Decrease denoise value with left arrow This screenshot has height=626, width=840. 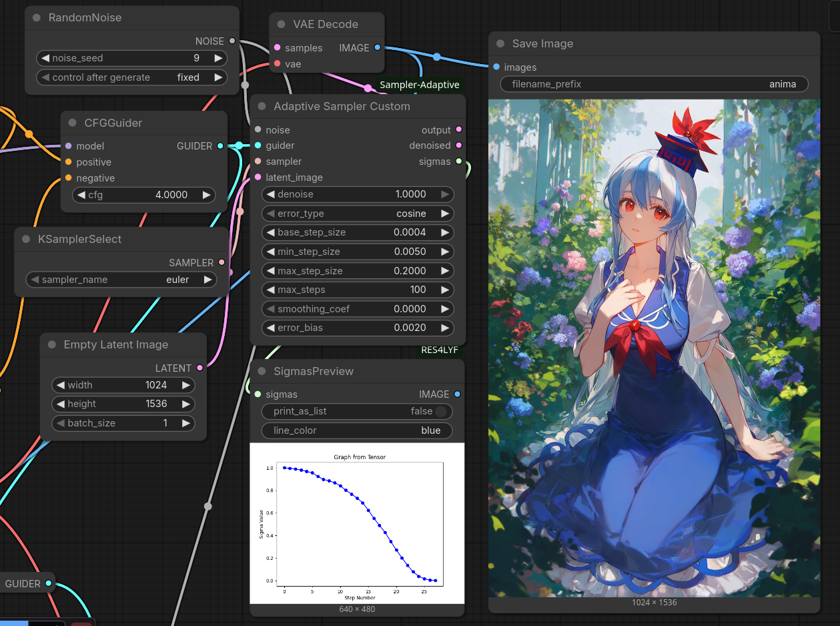coord(270,194)
